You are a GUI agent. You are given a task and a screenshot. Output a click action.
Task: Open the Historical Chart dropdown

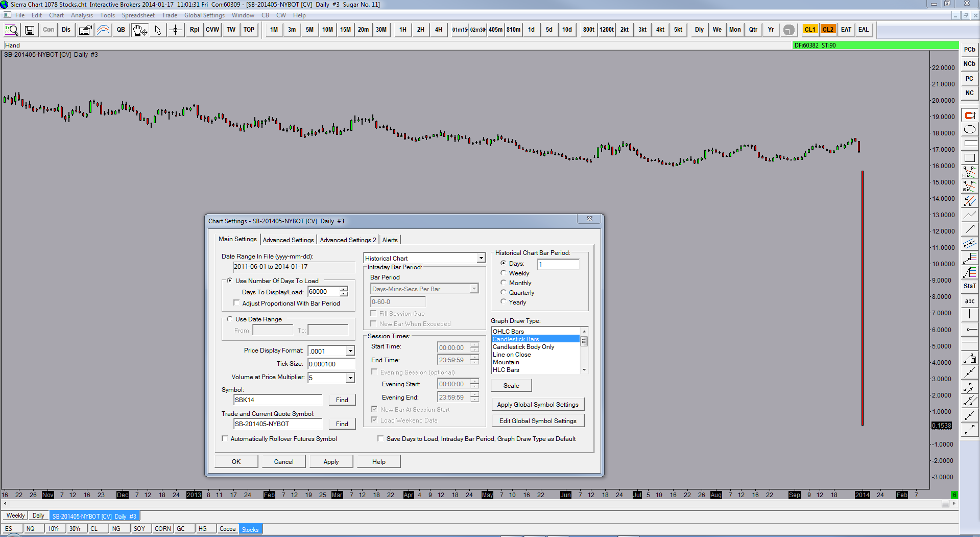[481, 258]
